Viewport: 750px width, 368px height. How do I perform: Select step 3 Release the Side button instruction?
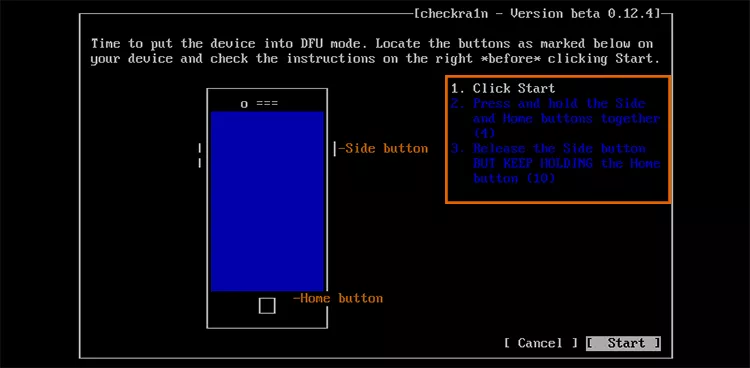[x=555, y=163]
